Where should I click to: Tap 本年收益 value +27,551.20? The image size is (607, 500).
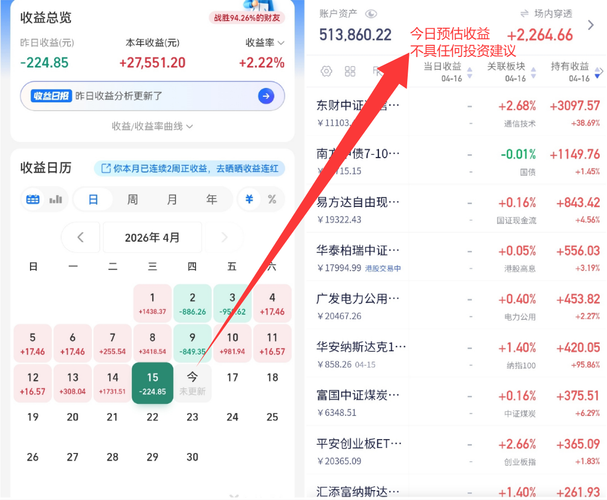coord(153,62)
